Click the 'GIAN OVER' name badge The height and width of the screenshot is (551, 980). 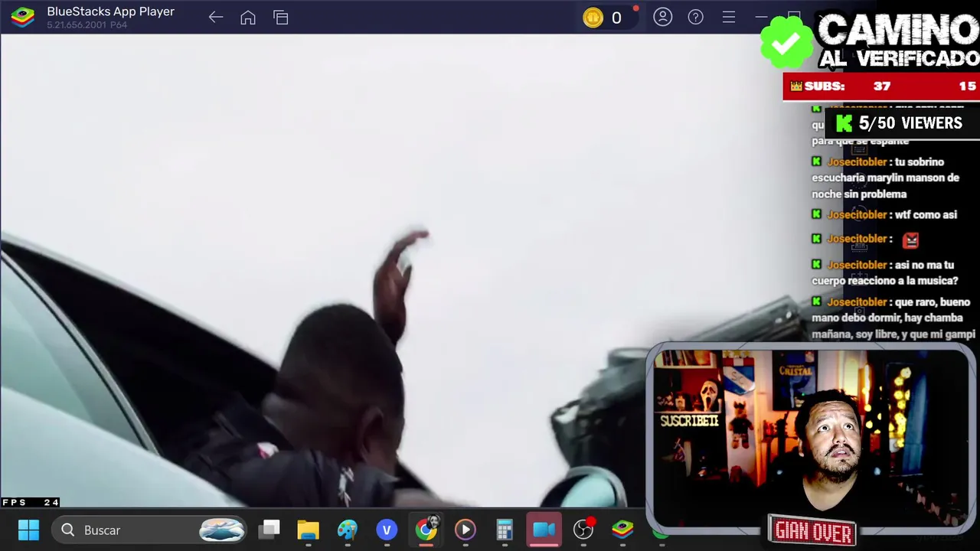point(813,530)
